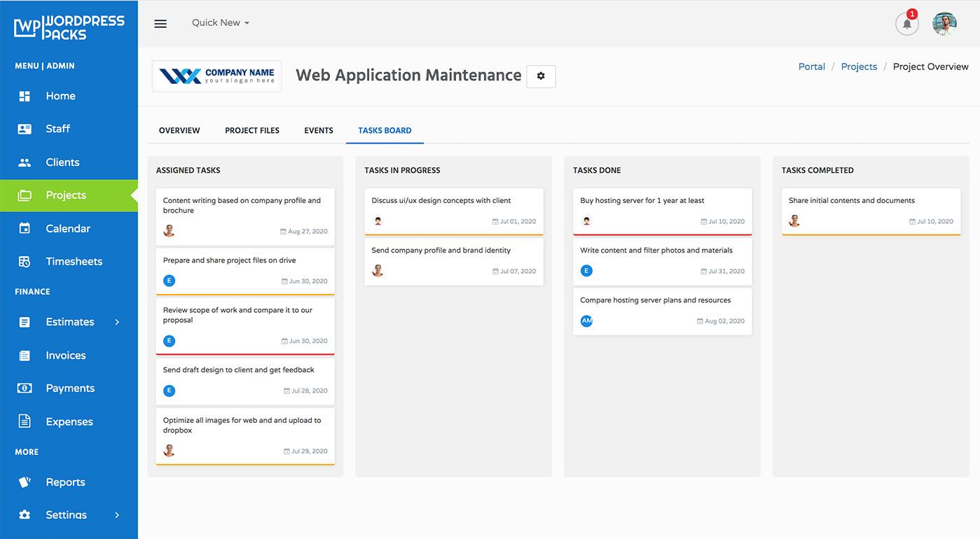Click the user profile avatar in the top bar

tap(944, 23)
